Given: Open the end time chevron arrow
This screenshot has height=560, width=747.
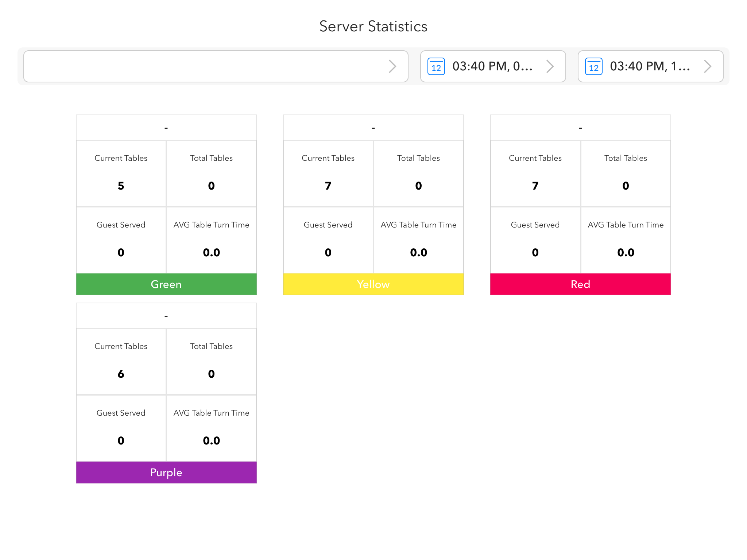Looking at the screenshot, I should [x=707, y=66].
